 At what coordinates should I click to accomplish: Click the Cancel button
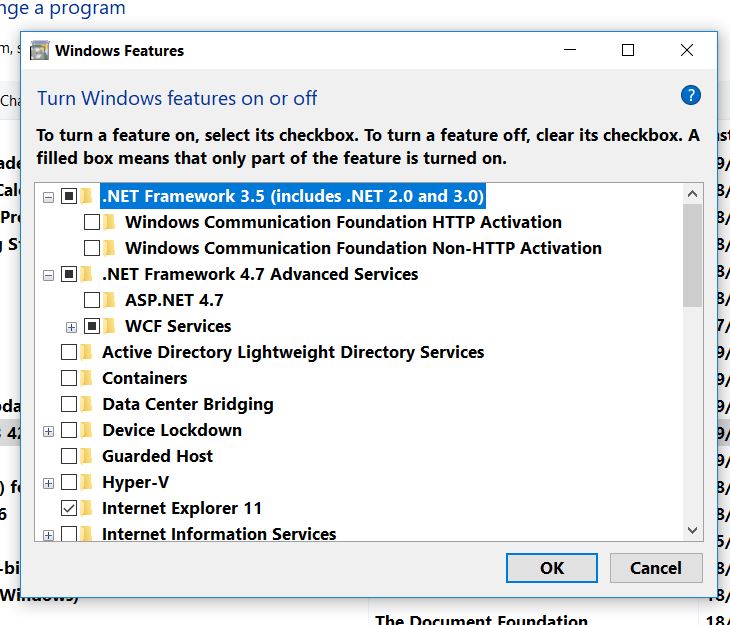tap(656, 568)
